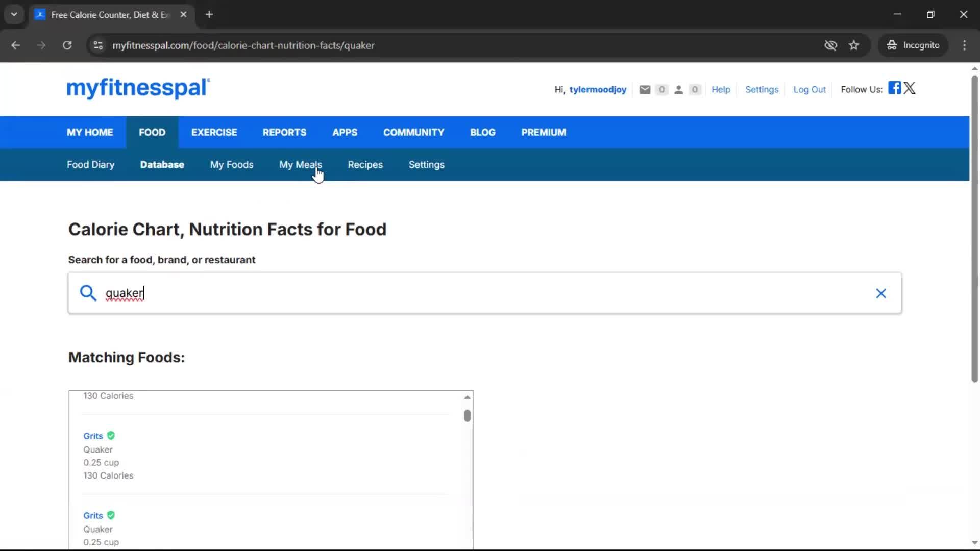This screenshot has height=551, width=980.
Task: Open the top-right Settings link
Action: pyautogui.click(x=762, y=90)
